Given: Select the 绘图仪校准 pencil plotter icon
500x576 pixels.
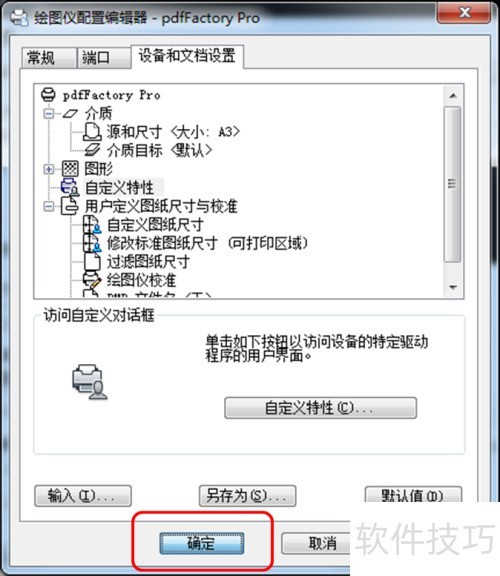Looking at the screenshot, I should pyautogui.click(x=91, y=280).
